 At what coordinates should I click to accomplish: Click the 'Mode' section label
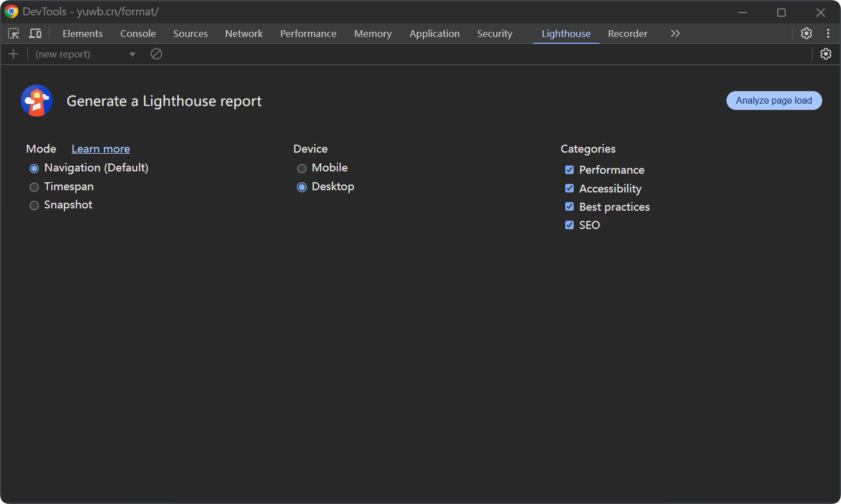(x=41, y=149)
